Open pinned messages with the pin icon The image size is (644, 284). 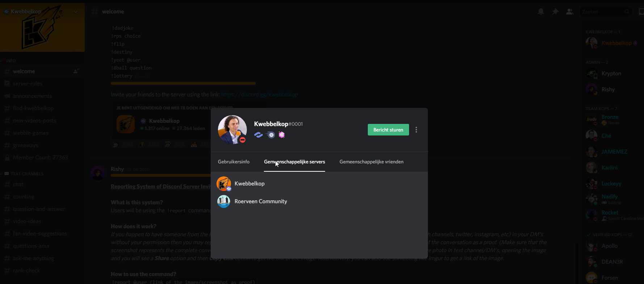tap(555, 12)
